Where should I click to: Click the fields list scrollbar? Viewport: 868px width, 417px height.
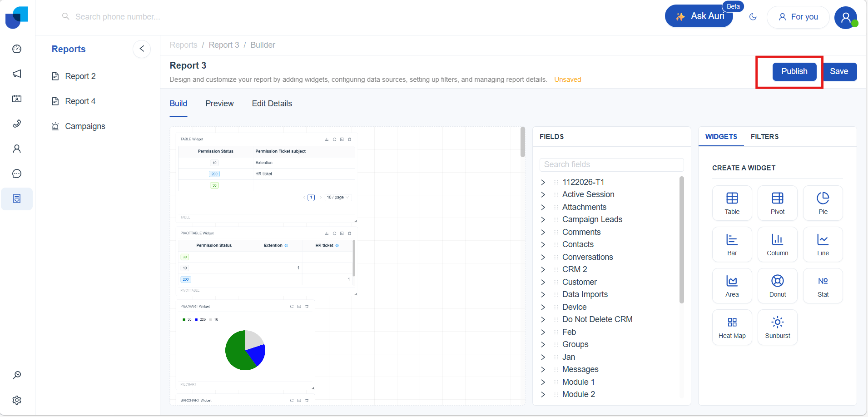point(681,240)
